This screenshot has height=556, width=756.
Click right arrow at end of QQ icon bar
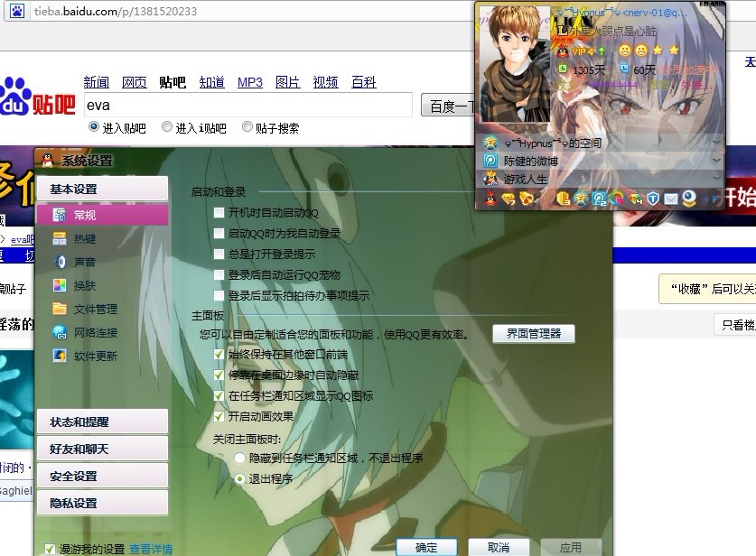(714, 199)
